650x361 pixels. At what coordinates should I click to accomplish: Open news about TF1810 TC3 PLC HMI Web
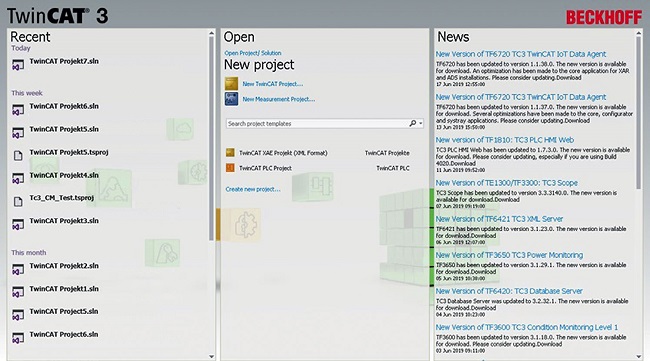pyautogui.click(x=504, y=140)
